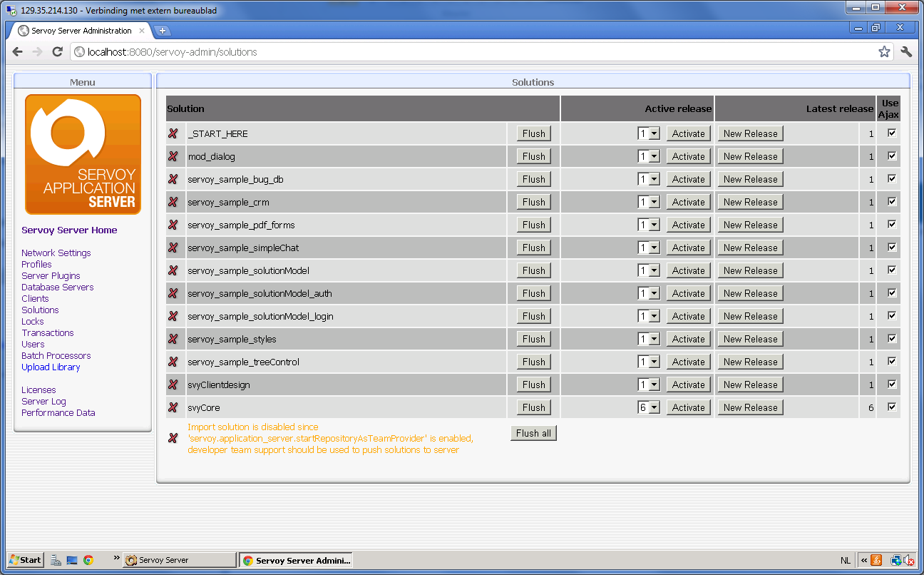Remove svyCore using its red X
This screenshot has height=575, width=924.
coord(173,407)
